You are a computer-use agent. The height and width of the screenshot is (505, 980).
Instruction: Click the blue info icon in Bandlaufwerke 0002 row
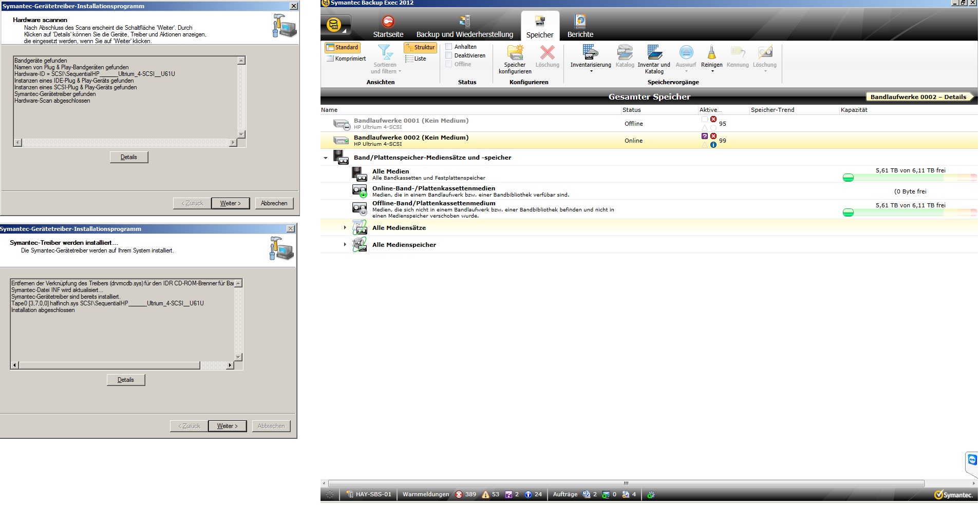(713, 145)
